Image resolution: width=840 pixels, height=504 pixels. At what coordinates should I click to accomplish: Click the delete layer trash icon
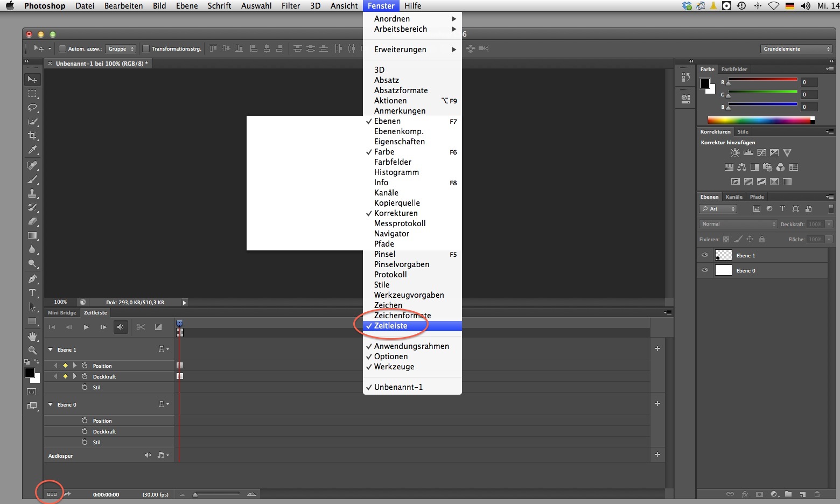[817, 494]
